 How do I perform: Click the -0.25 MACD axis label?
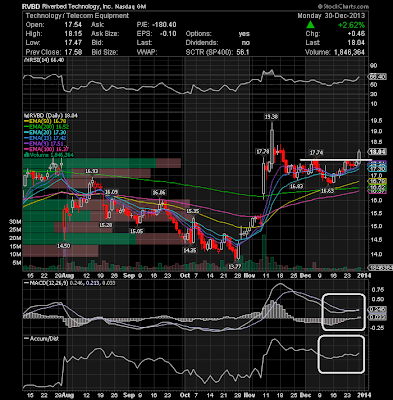[x=377, y=328]
